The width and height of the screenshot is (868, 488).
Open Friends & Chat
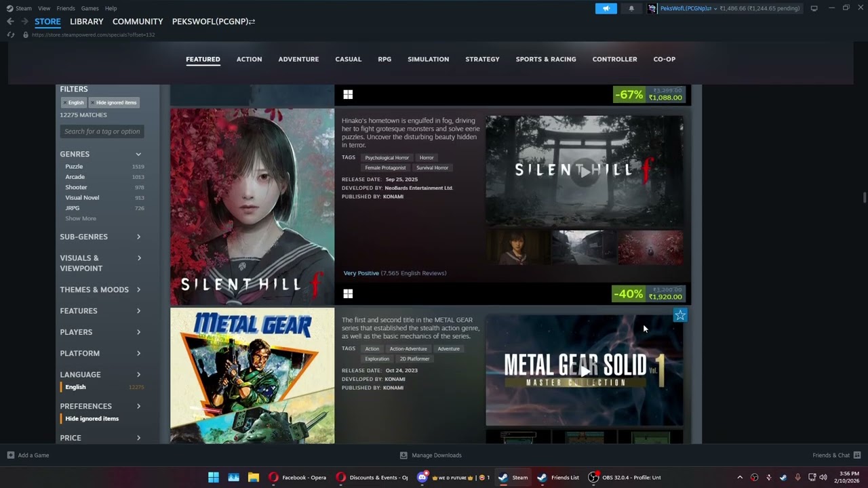click(837, 455)
